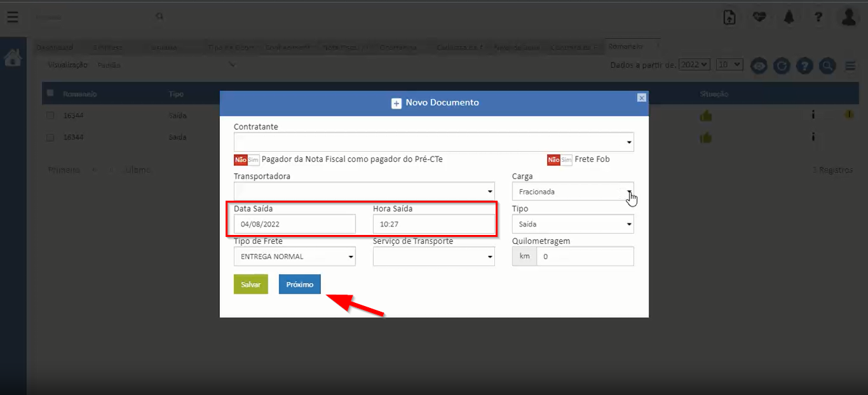
Task: Check the first 16344 row checkbox
Action: point(50,116)
